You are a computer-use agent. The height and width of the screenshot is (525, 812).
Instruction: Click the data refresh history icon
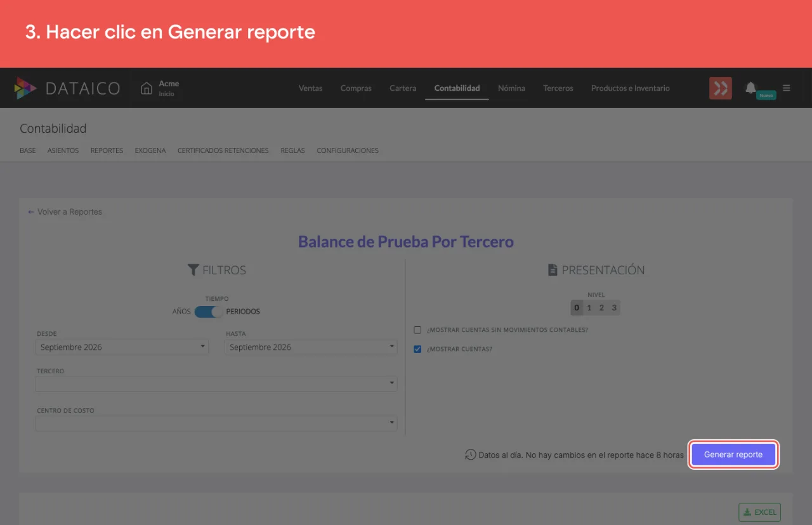[470, 455]
